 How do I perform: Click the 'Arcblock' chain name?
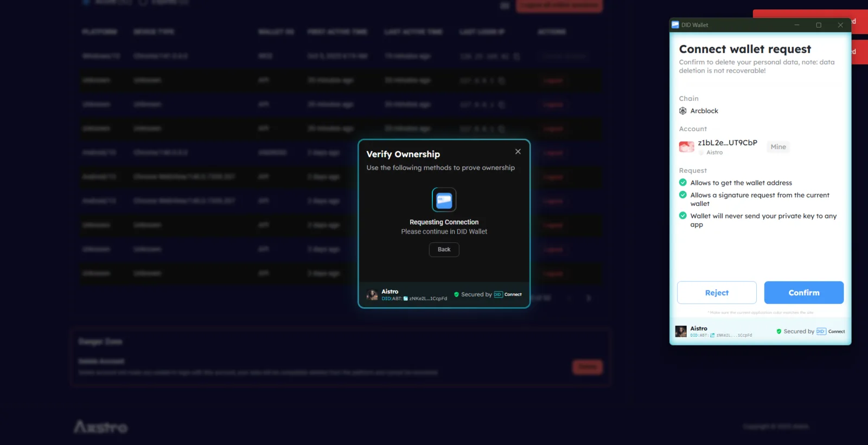point(704,111)
